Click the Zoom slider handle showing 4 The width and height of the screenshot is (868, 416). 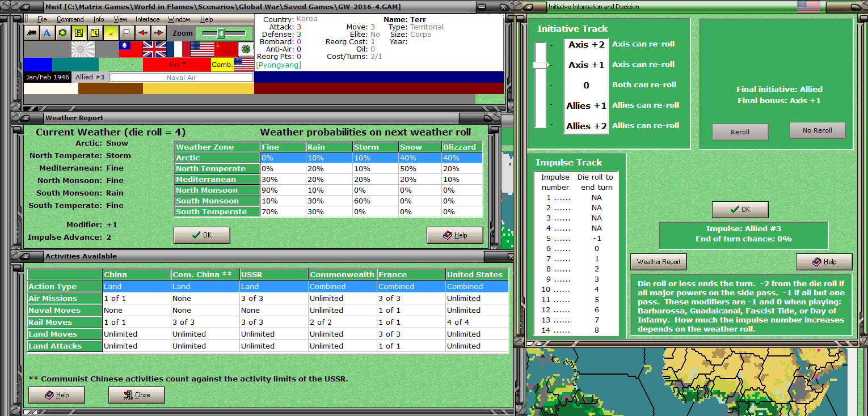click(x=221, y=33)
